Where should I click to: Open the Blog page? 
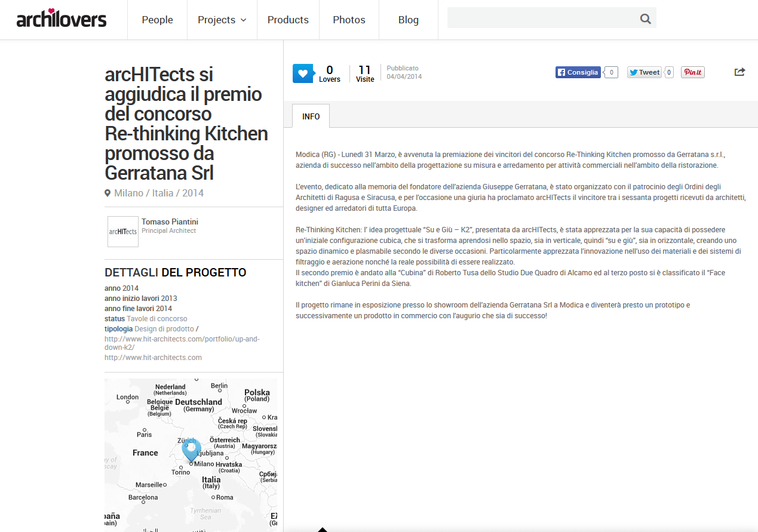pos(409,20)
